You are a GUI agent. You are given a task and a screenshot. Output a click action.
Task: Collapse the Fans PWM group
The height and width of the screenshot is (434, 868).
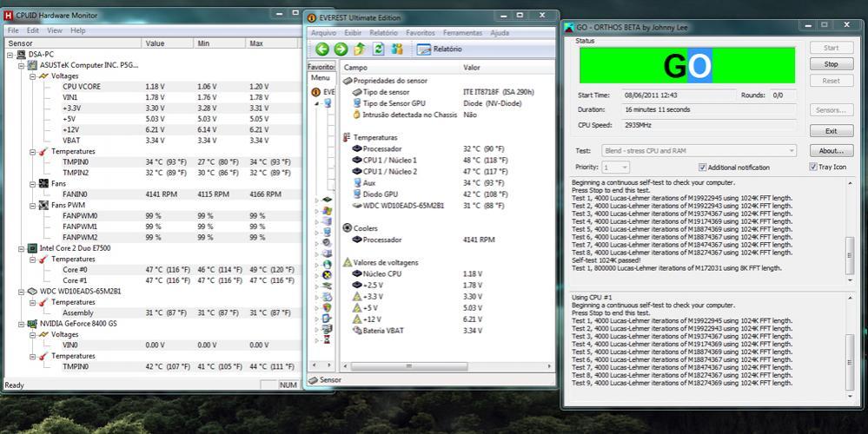pos(33,205)
